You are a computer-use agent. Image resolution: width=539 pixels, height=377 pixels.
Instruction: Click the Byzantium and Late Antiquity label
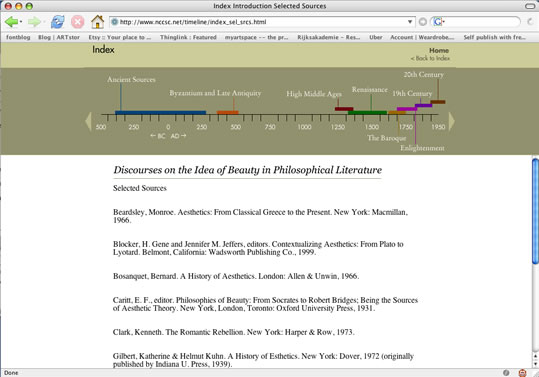click(x=215, y=93)
